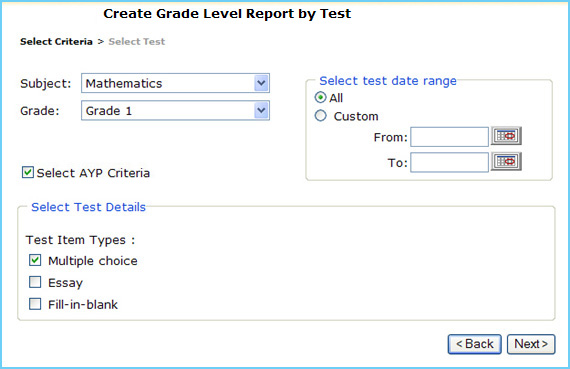The image size is (570, 369).
Task: Click the Essay label text
Action: point(65,283)
